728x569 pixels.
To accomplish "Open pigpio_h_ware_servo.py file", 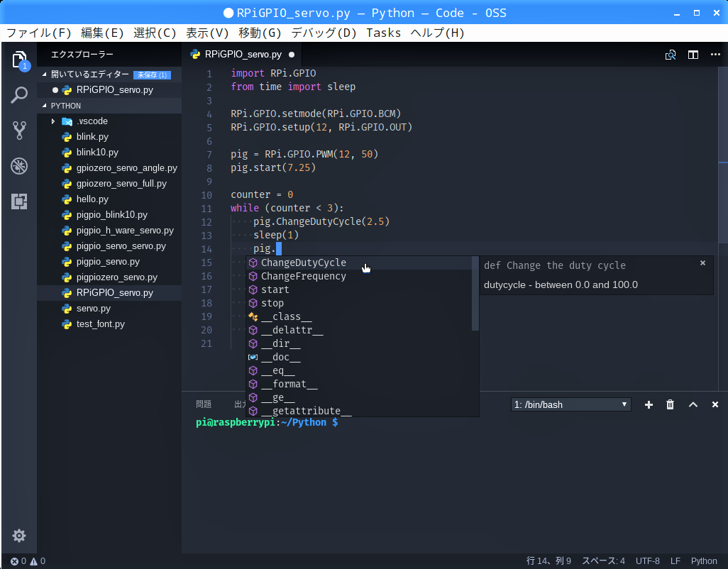I will point(109,231).
